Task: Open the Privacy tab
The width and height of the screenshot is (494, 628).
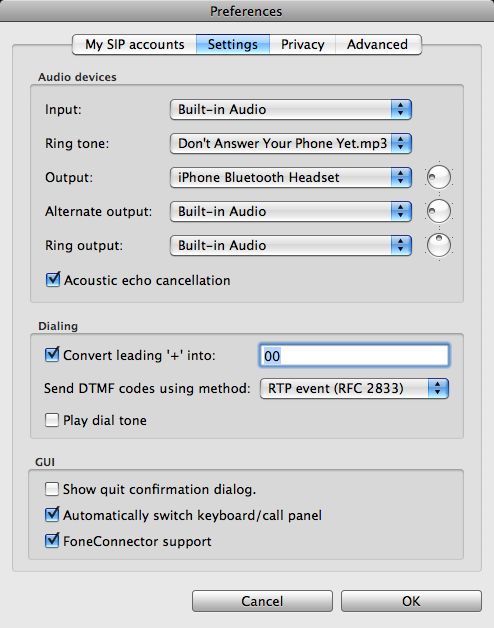Action: pos(302,44)
